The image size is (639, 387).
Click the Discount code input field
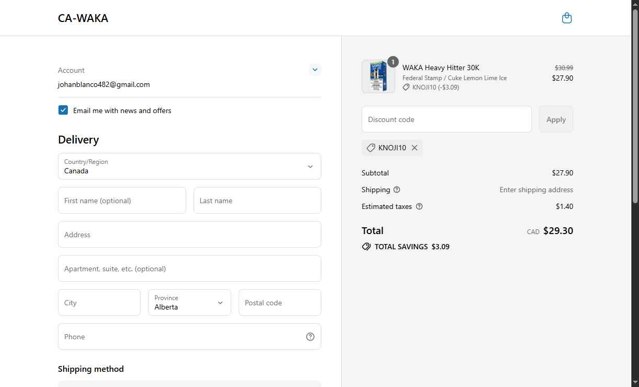coord(446,119)
